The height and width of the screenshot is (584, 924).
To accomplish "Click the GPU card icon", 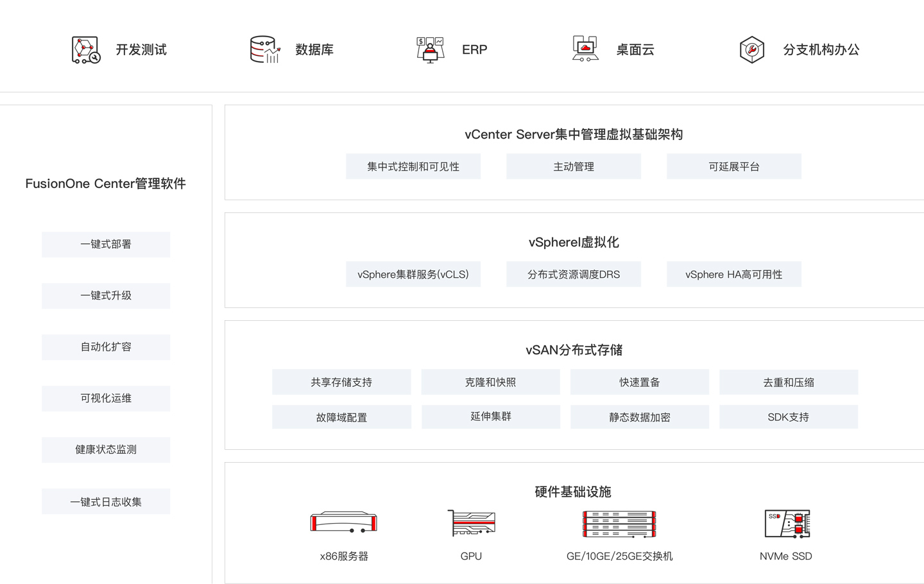I will pos(472,523).
